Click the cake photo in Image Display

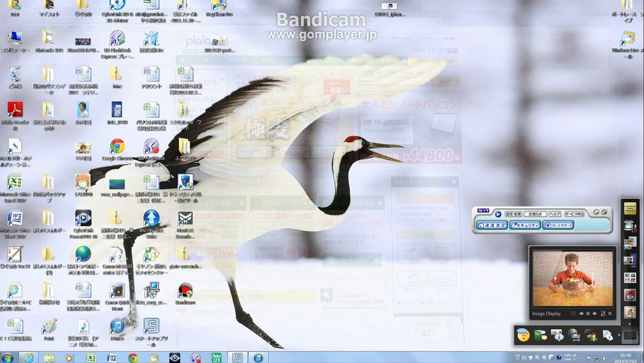573,278
